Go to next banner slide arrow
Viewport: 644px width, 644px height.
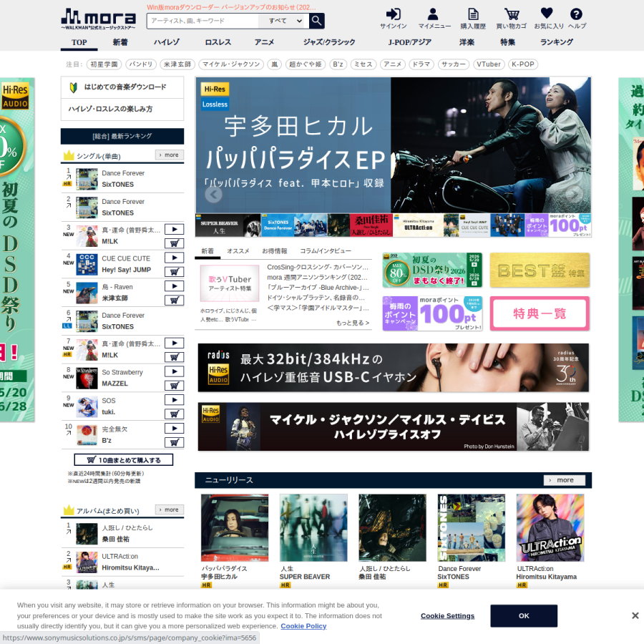574,194
